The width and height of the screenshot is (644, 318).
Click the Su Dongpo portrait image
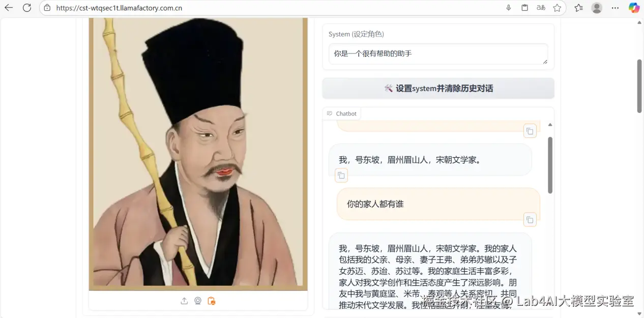(198, 154)
